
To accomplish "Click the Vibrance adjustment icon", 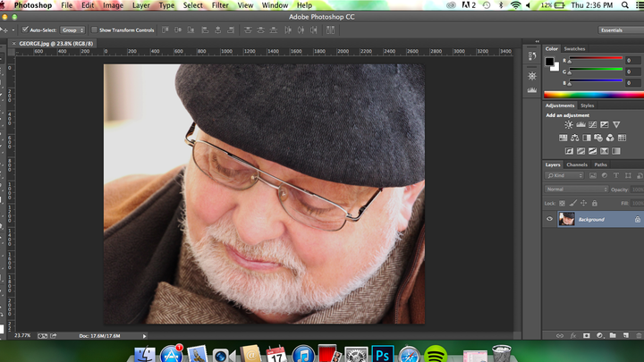I will pos(616,124).
